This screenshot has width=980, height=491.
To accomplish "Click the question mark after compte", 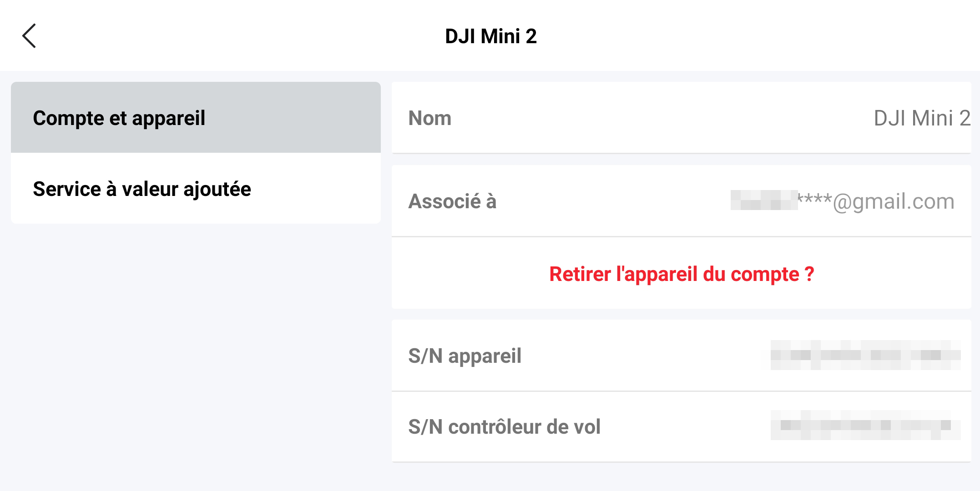I will click(809, 274).
